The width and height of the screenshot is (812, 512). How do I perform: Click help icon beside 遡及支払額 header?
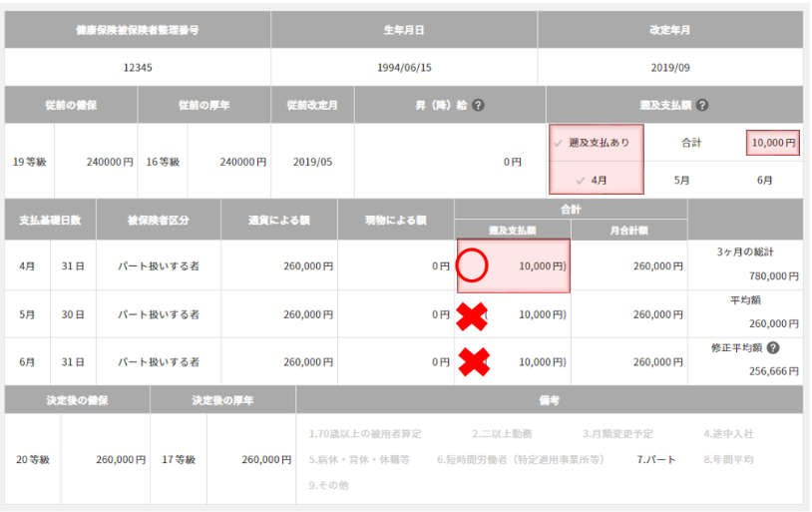(x=702, y=105)
